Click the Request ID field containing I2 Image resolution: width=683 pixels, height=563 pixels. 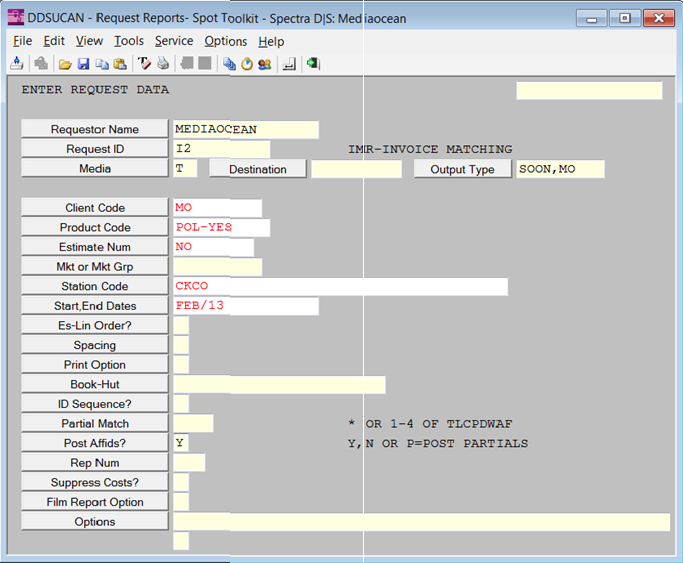(x=222, y=149)
